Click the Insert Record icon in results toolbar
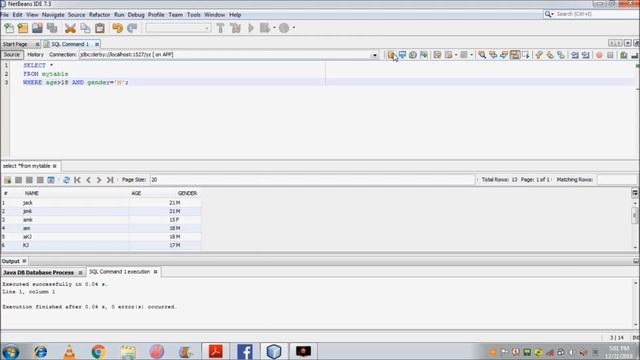The width and height of the screenshot is (640, 360). click(x=7, y=180)
